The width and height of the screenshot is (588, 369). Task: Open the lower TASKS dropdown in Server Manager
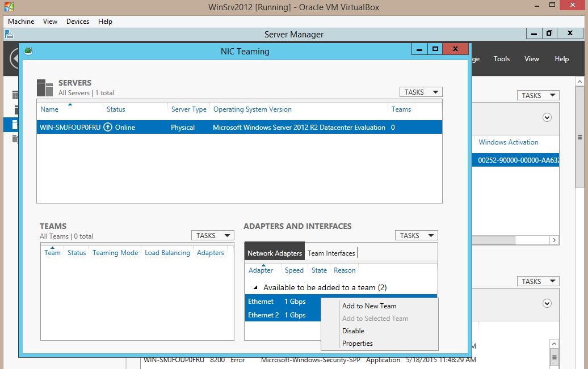pyautogui.click(x=538, y=281)
